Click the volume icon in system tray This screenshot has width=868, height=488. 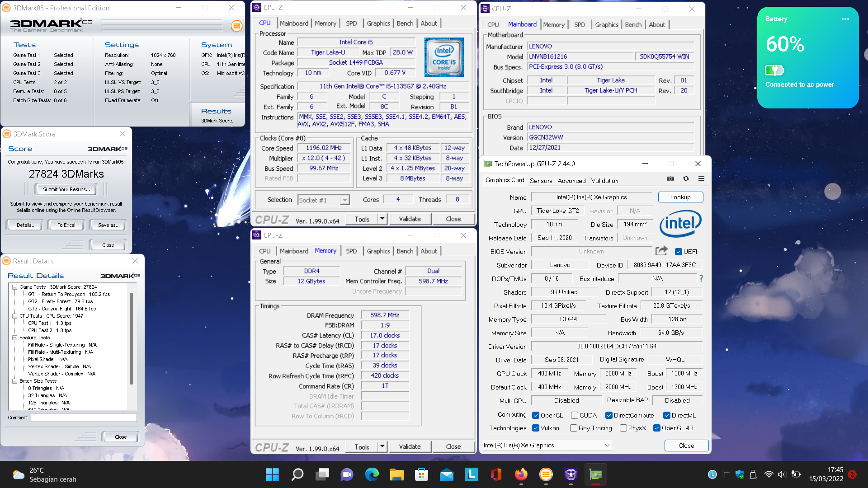click(x=782, y=474)
